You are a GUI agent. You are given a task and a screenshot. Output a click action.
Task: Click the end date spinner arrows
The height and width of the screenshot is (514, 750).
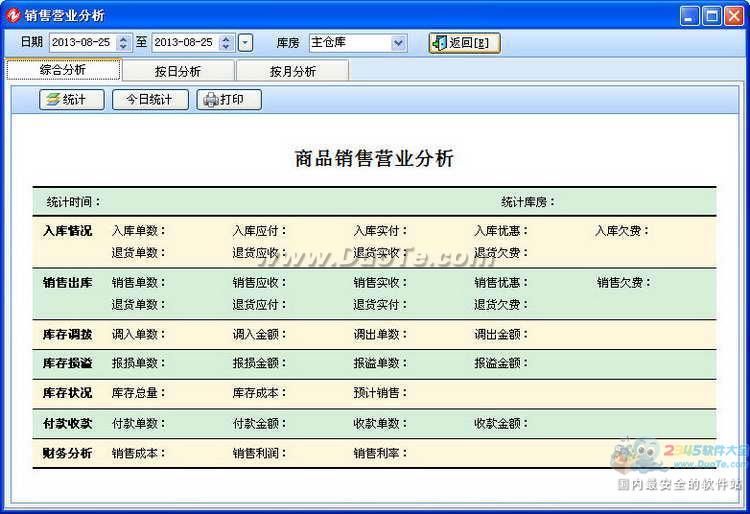click(x=226, y=43)
